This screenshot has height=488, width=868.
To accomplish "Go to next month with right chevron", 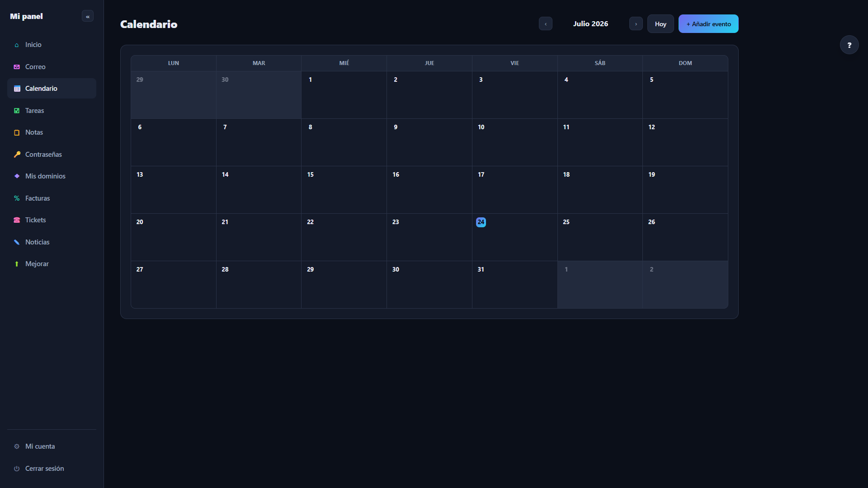I will tap(636, 23).
